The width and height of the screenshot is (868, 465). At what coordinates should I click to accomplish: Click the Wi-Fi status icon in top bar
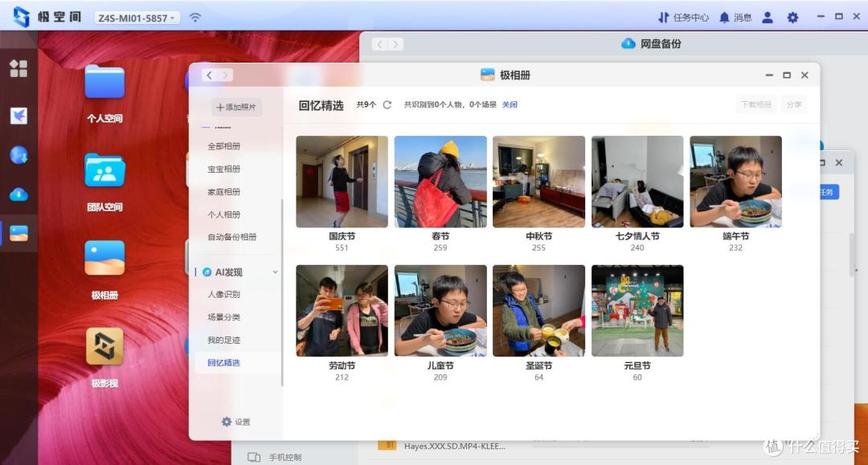click(194, 18)
